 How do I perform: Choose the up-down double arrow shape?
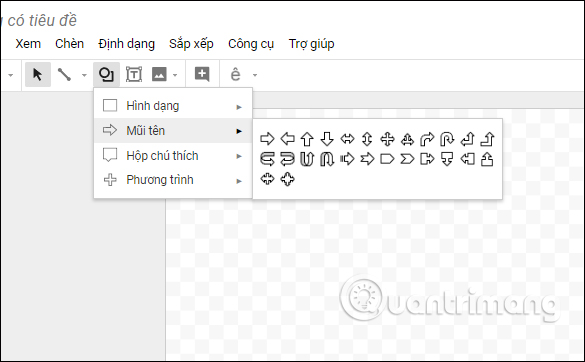pos(367,139)
